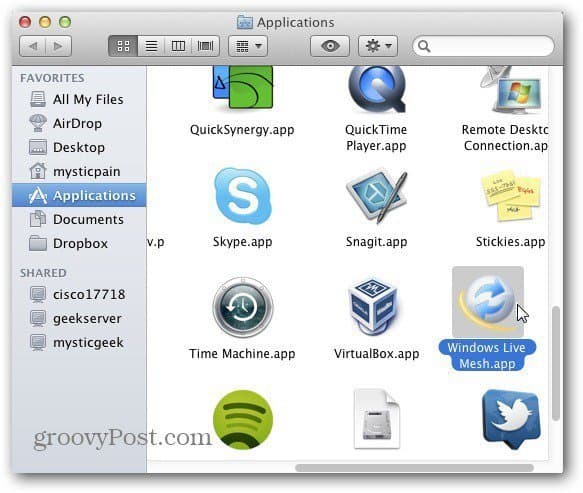583x493 pixels.
Task: Select the Snagit.app icon
Action: 377,196
